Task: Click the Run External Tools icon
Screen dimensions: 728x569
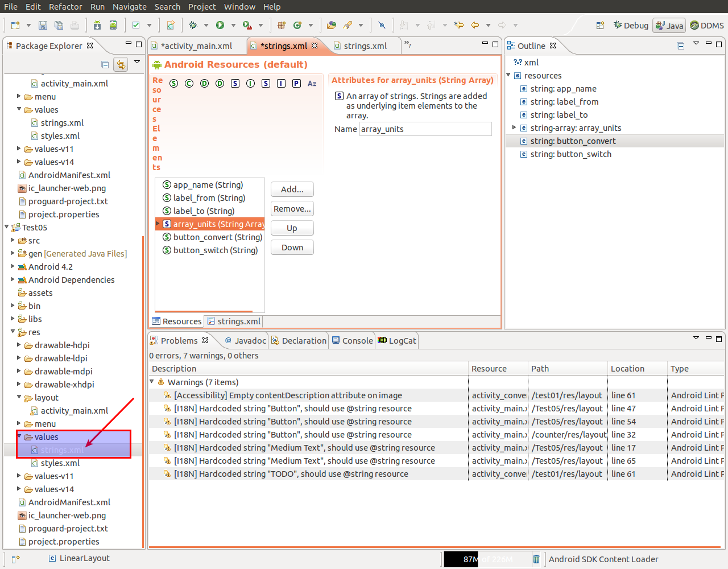Action: tap(247, 25)
